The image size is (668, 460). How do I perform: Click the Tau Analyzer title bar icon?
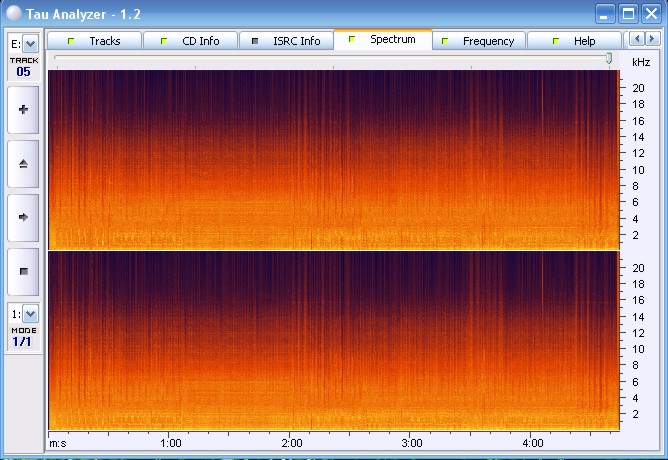13,13
